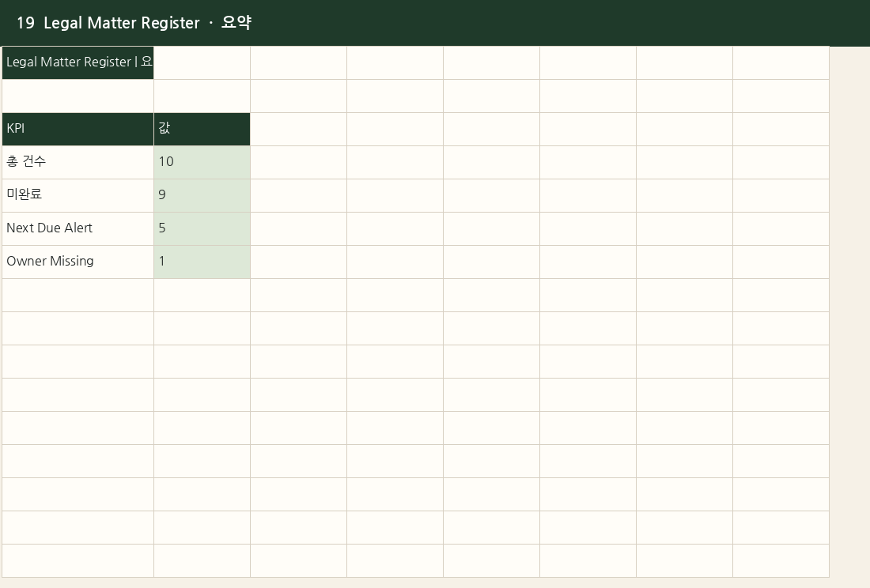Select empty cell right of 값 header
Screen dimensions: 870x588
pyautogui.click(x=298, y=129)
